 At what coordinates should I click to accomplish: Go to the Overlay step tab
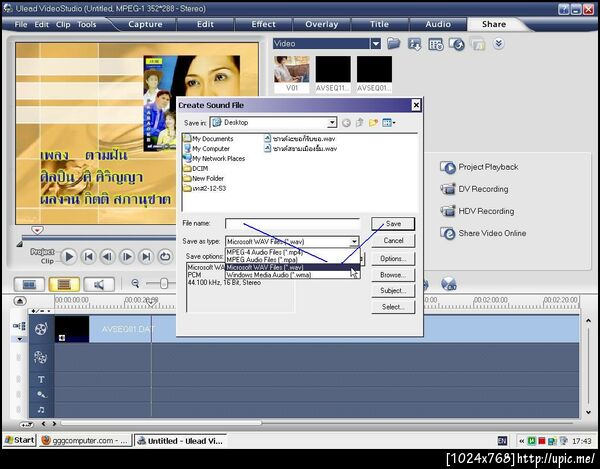tap(321, 24)
